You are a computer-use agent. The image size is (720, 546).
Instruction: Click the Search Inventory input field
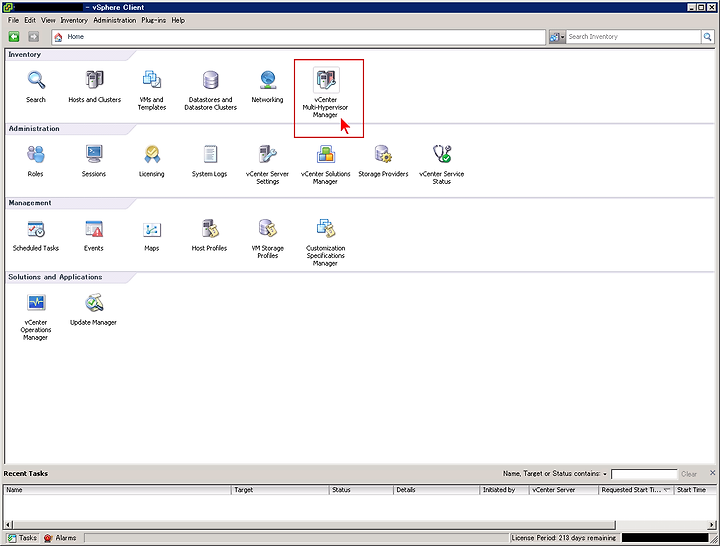(x=633, y=37)
